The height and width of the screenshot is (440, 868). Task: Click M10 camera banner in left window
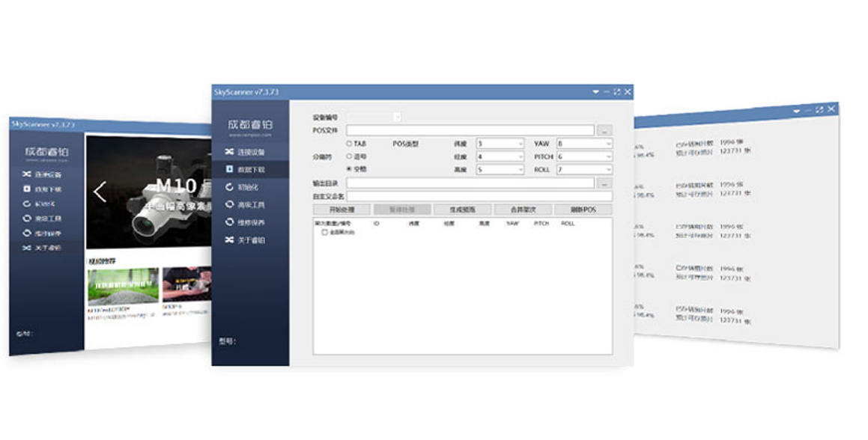point(148,193)
